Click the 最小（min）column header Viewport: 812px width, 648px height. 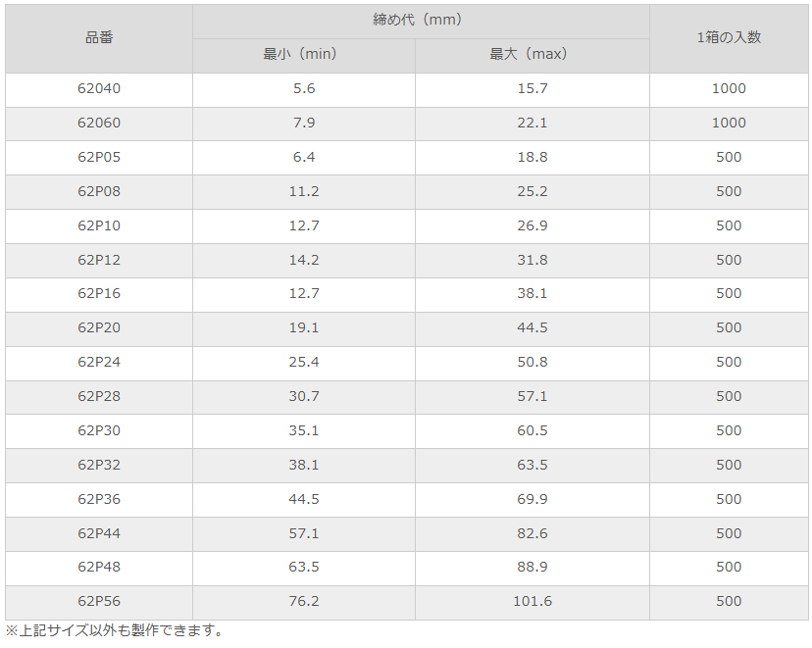[x=303, y=54]
